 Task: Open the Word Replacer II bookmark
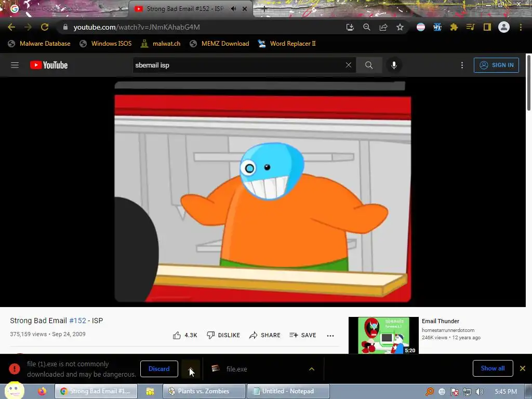click(x=287, y=44)
